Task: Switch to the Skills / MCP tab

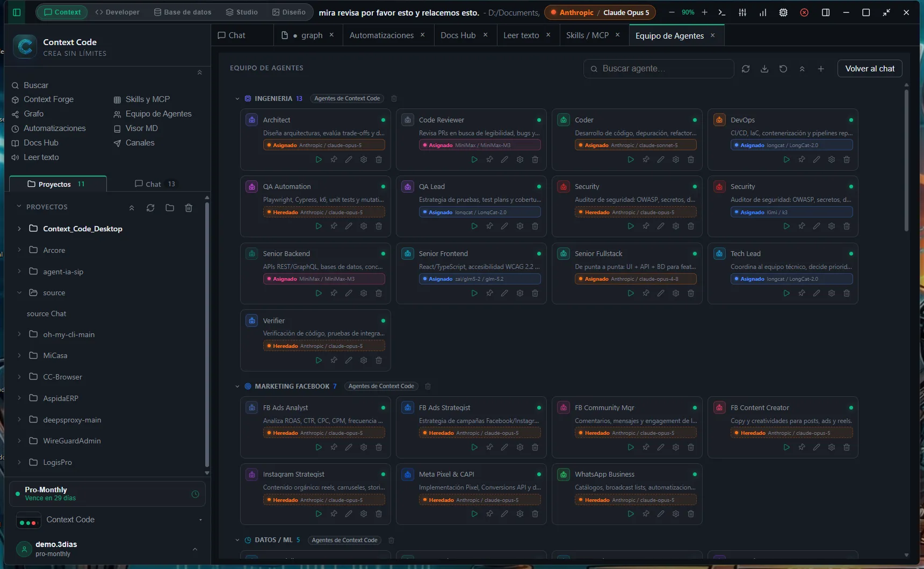Action: (587, 35)
